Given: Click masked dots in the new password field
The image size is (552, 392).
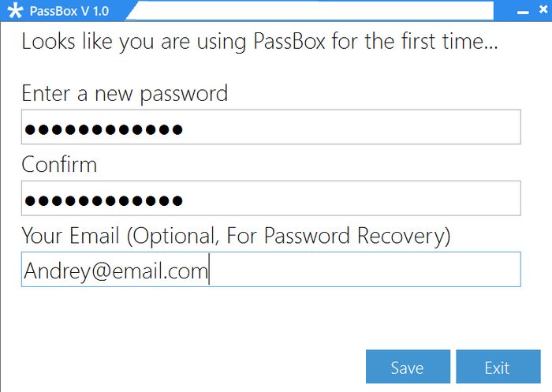Looking at the screenshot, I should [103, 129].
